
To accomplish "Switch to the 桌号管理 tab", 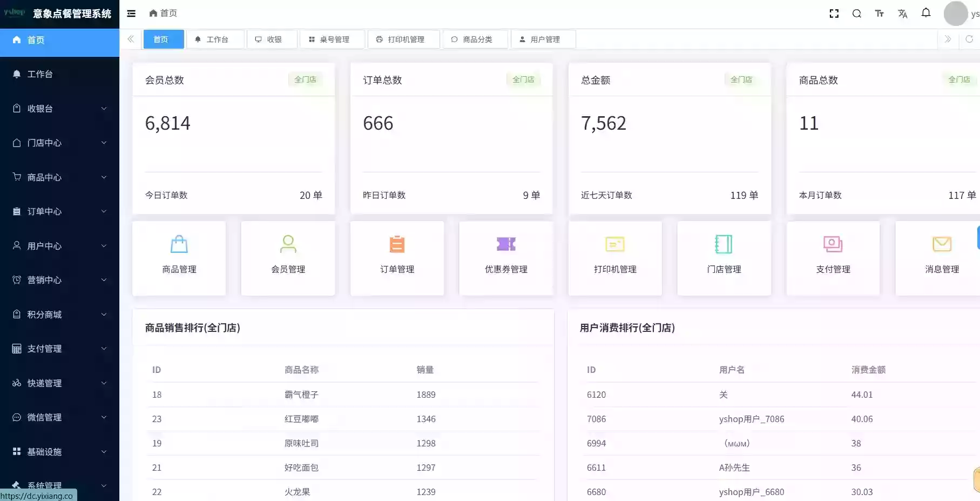I will pos(332,39).
